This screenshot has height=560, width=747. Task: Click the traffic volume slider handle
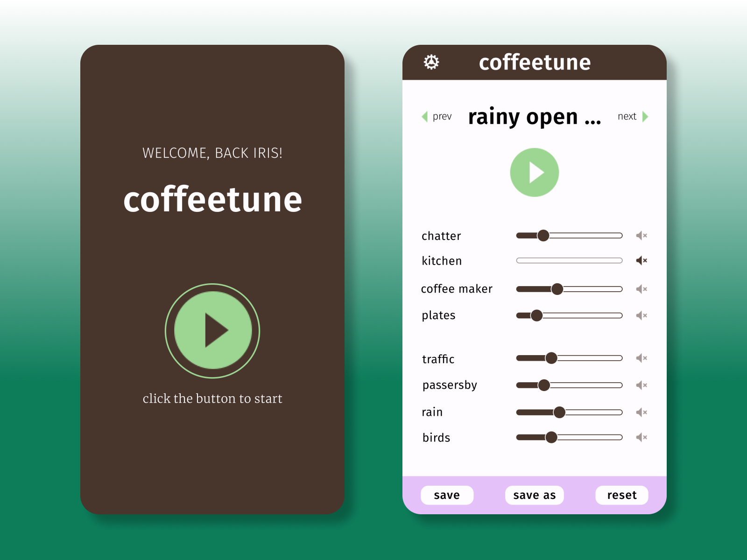coord(551,358)
